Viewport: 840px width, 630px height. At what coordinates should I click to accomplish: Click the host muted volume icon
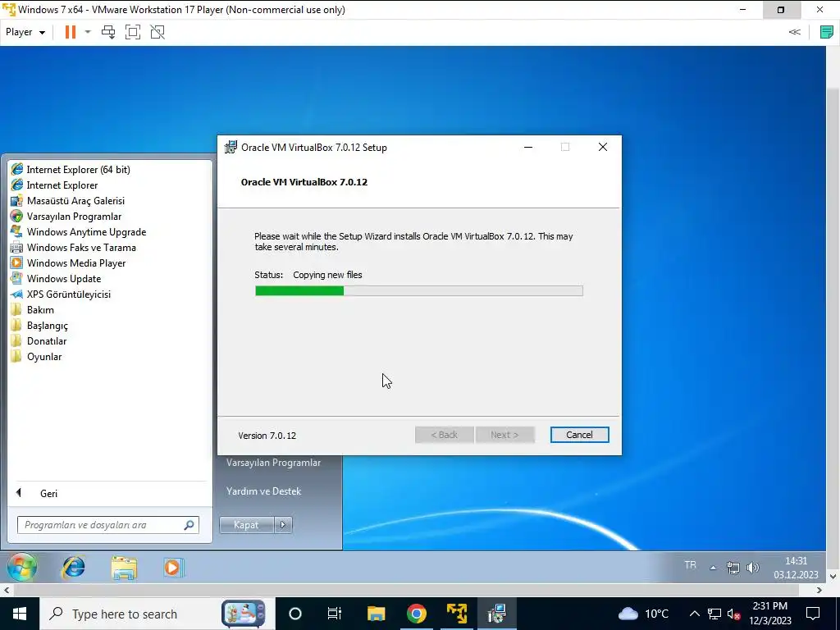point(733,614)
